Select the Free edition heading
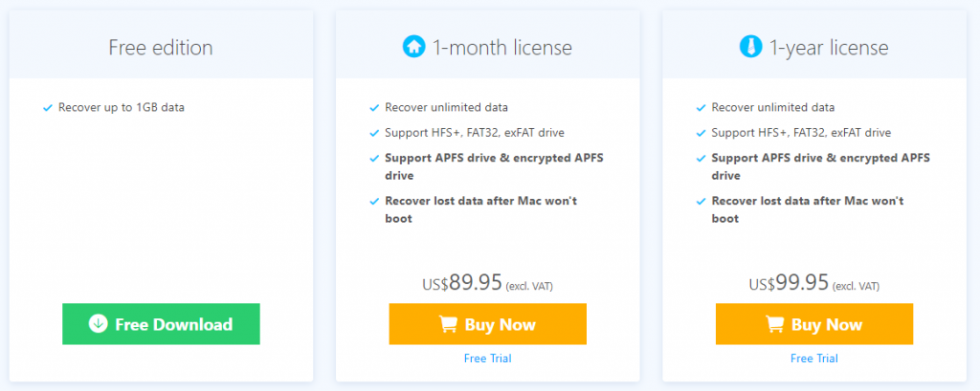Screen dimensions: 980x391 click(161, 48)
